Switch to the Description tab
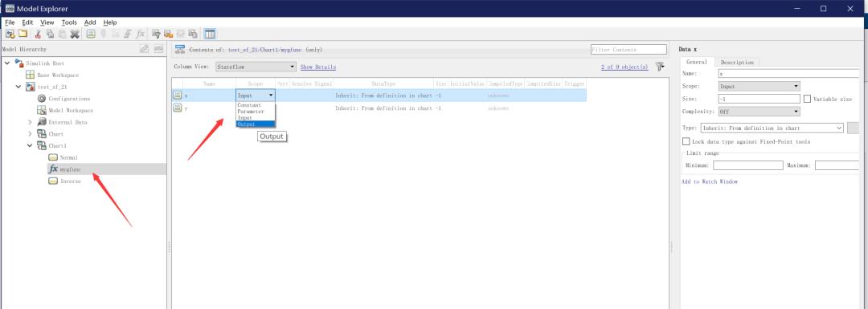 pos(737,63)
